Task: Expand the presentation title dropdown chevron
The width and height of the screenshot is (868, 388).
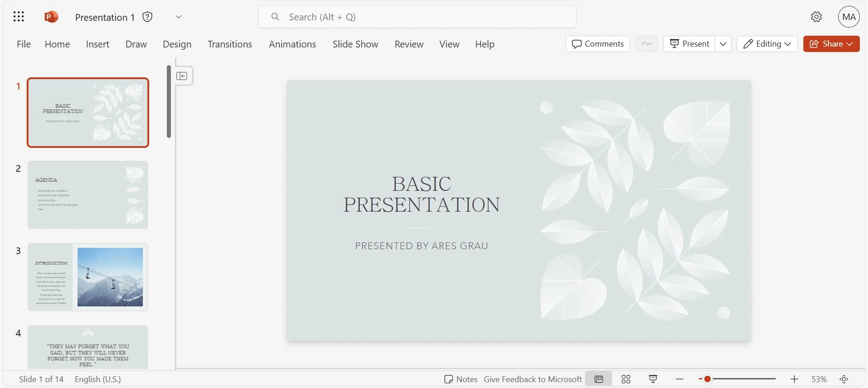Action: (x=179, y=17)
